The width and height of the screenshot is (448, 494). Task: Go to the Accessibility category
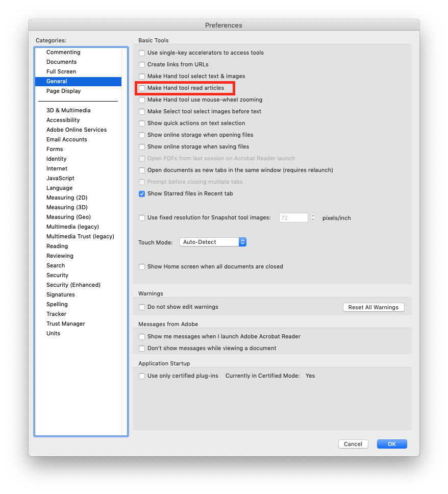63,120
